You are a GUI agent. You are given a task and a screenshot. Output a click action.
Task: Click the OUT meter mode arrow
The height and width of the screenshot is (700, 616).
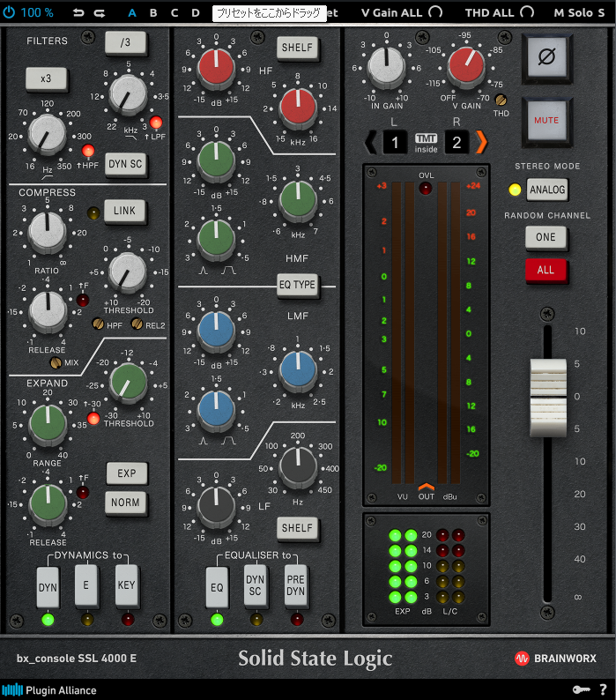click(427, 487)
